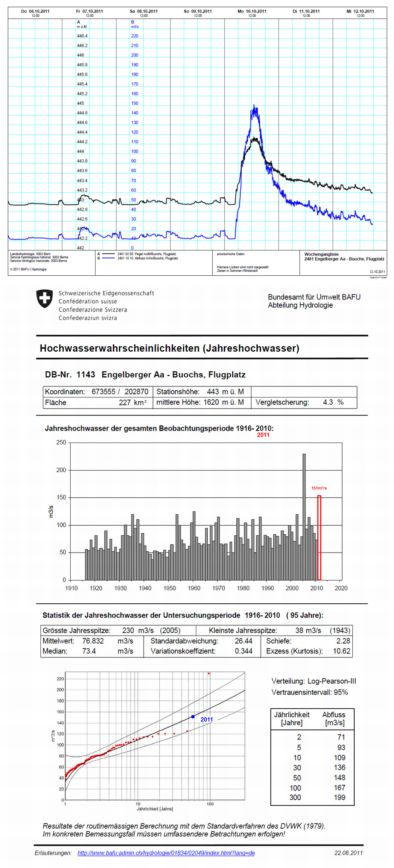Select 'Verteilung: Log-Pearson-III' text

tap(314, 681)
